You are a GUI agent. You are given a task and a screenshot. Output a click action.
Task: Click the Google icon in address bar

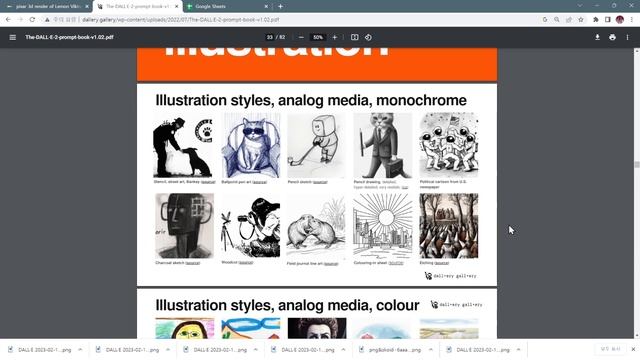(x=545, y=20)
